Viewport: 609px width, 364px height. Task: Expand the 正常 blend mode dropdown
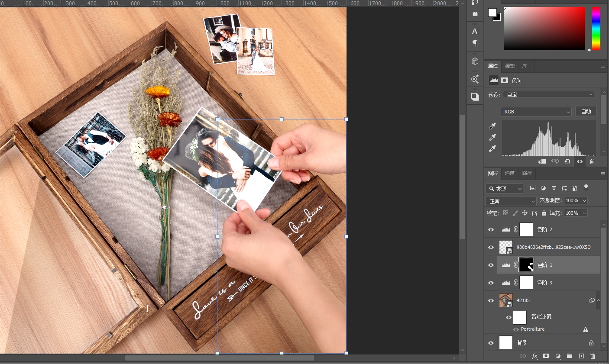point(511,201)
